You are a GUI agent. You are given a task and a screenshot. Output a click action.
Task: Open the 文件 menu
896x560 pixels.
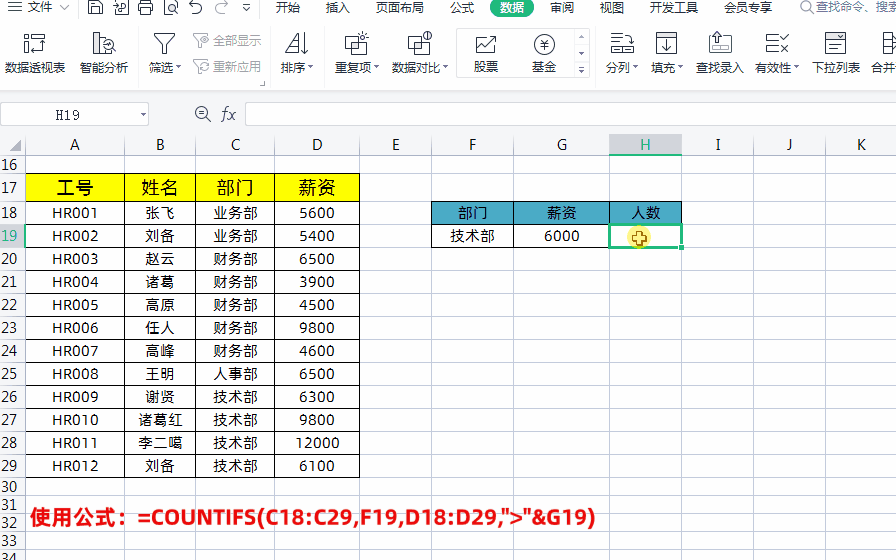point(38,7)
